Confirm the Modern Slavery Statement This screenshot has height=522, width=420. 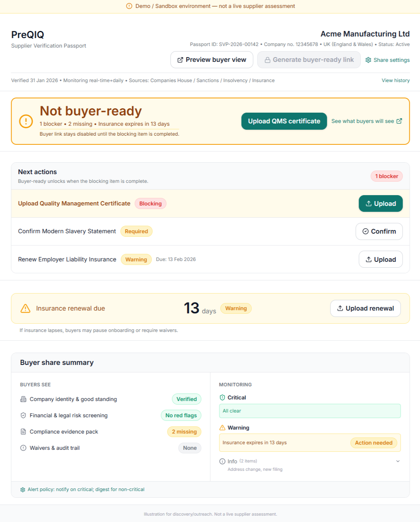pyautogui.click(x=379, y=231)
